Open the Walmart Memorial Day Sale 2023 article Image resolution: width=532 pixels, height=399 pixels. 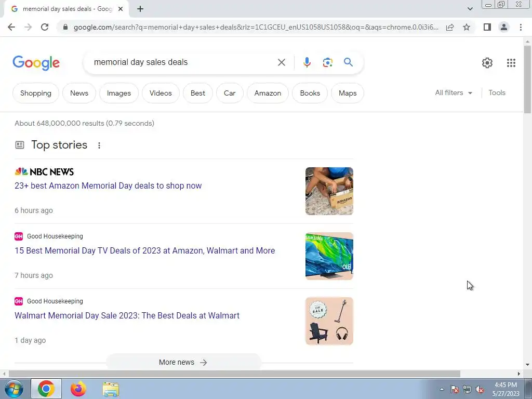(127, 315)
